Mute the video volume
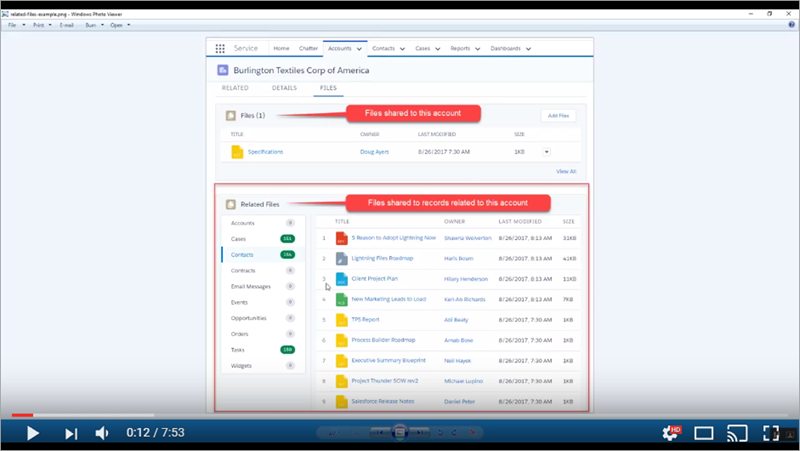 click(102, 433)
